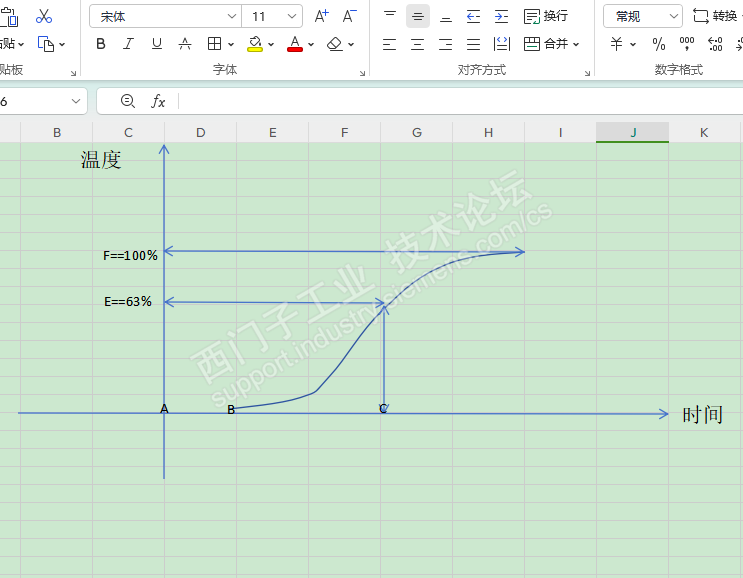Select column E header
Image resolution: width=743 pixels, height=578 pixels.
coord(272,132)
